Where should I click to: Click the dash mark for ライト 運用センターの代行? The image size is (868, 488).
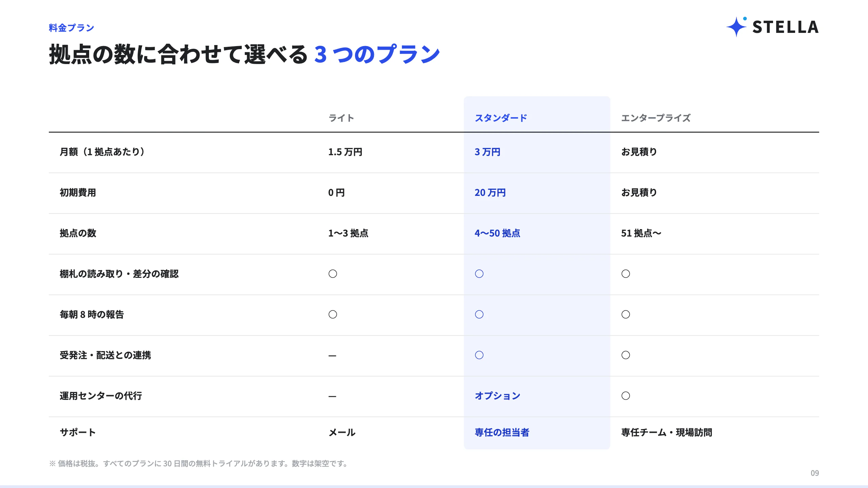332,396
